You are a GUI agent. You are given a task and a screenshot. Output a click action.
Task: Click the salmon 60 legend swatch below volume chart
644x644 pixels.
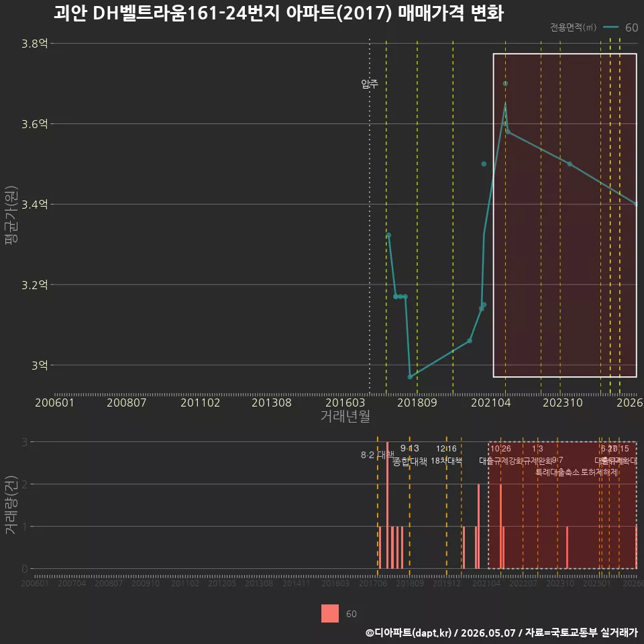tap(330, 613)
